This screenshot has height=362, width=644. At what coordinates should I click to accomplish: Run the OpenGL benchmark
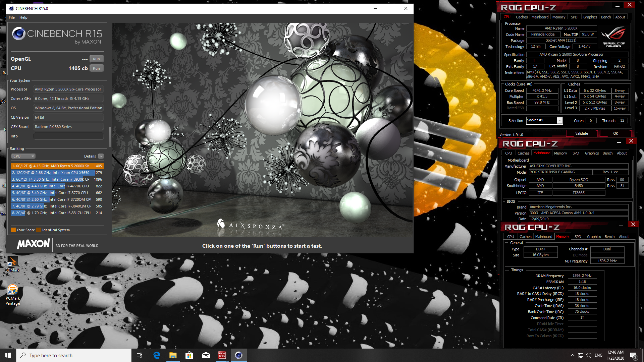[97, 59]
